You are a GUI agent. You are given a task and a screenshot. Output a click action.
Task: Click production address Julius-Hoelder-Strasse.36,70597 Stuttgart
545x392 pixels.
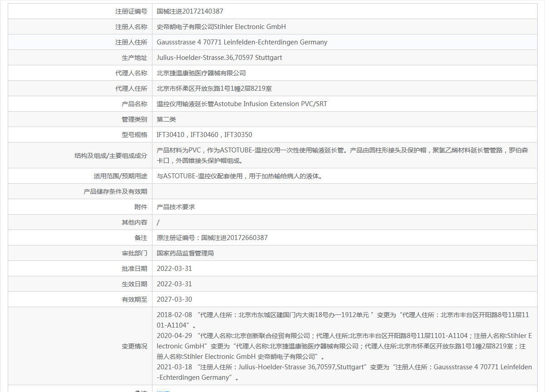click(x=219, y=58)
